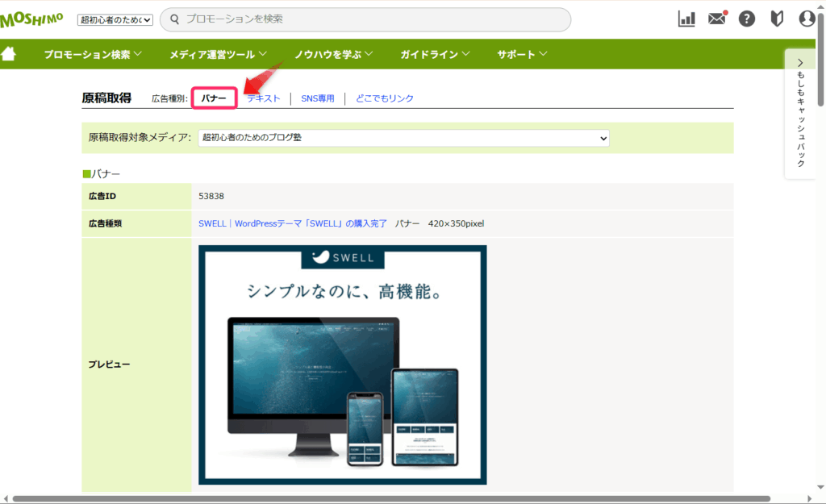The image size is (826, 504).
Task: Open the site selector dropdown 超初心者のため
Action: click(115, 20)
